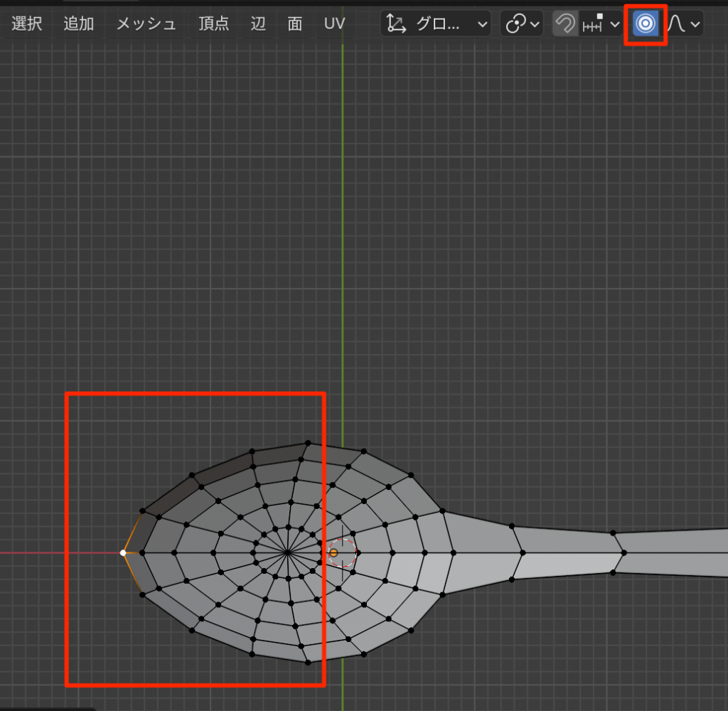Click the white selected vertex at spoon tip
This screenshot has width=728, height=711.
(x=123, y=552)
